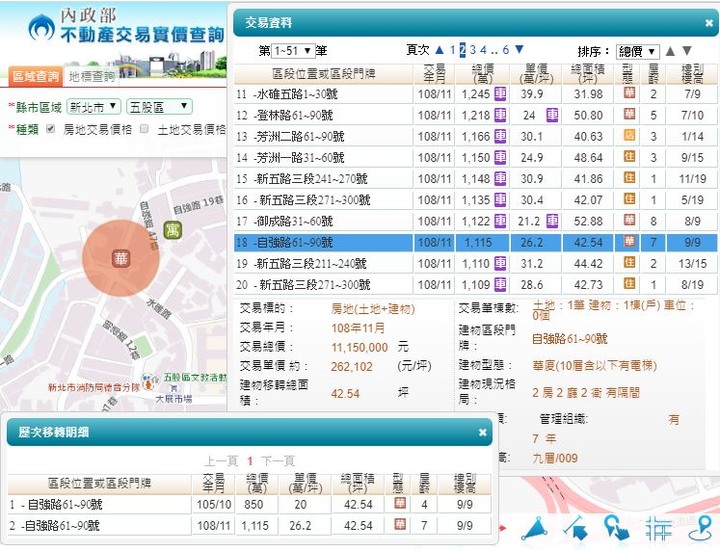Viewport: 720px width, 551px height.
Task: Go to page 6 of results
Action: click(506, 50)
